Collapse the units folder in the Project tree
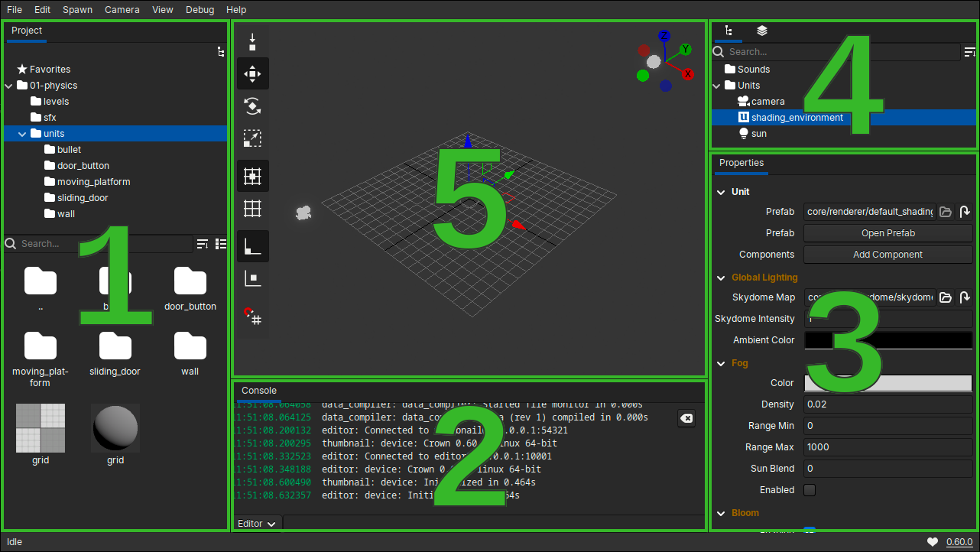980x552 pixels. click(21, 133)
